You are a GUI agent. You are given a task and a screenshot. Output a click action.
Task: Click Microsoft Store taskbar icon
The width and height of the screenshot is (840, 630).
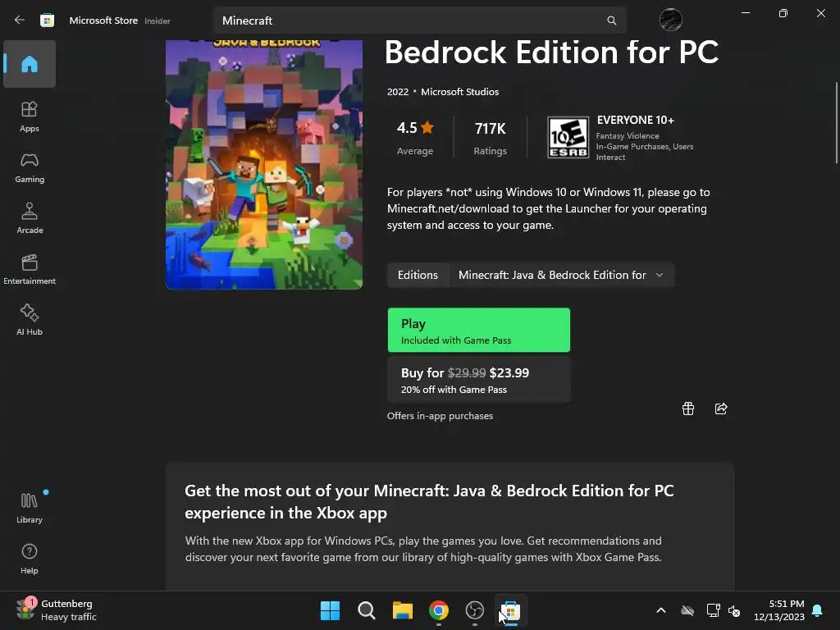click(x=510, y=610)
